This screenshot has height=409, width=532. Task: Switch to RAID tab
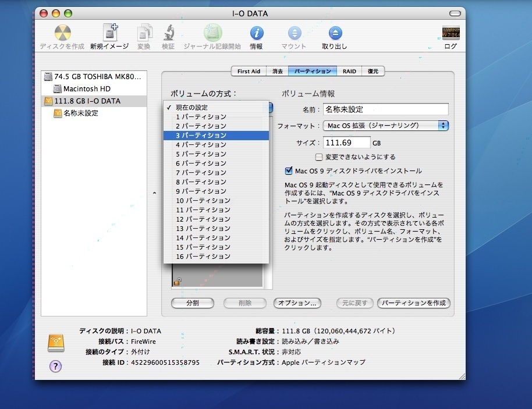point(349,71)
